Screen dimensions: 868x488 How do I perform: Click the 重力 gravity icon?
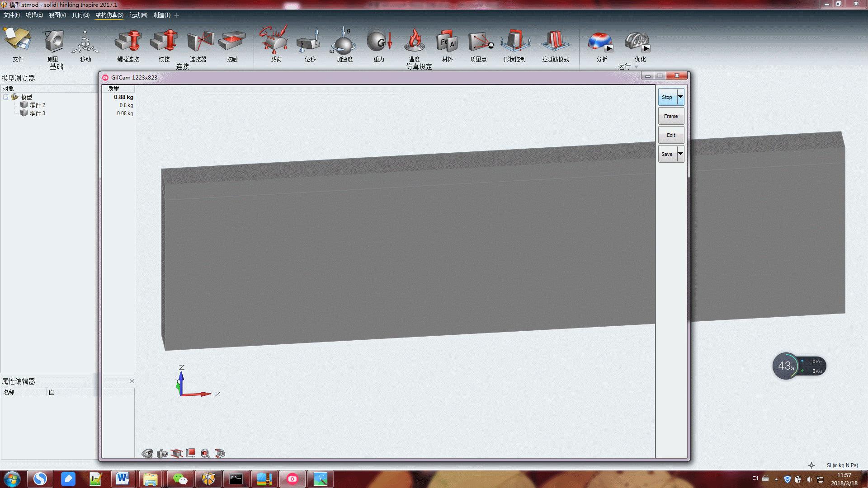point(378,41)
